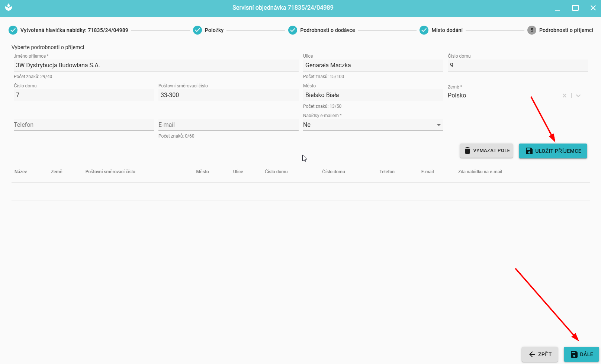This screenshot has height=364, width=601.
Task: Expand the Země country dropdown chevron
Action: tap(578, 96)
